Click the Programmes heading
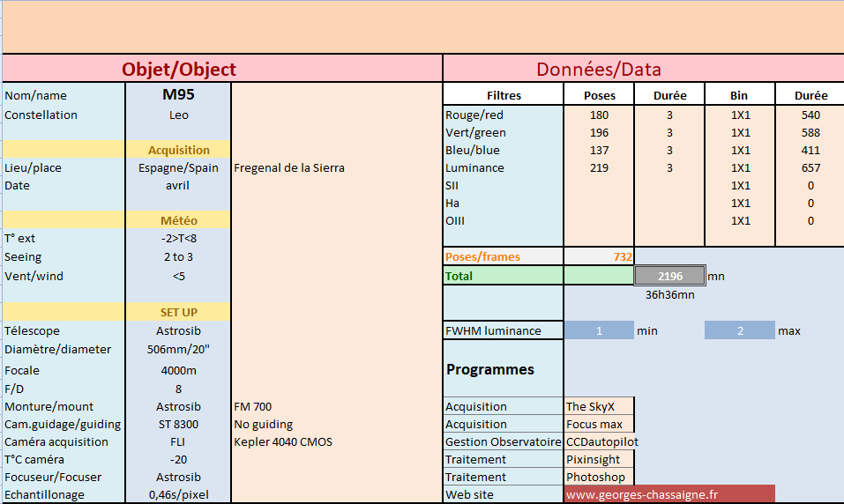Screen dimensions: 844x504 pos(489,369)
